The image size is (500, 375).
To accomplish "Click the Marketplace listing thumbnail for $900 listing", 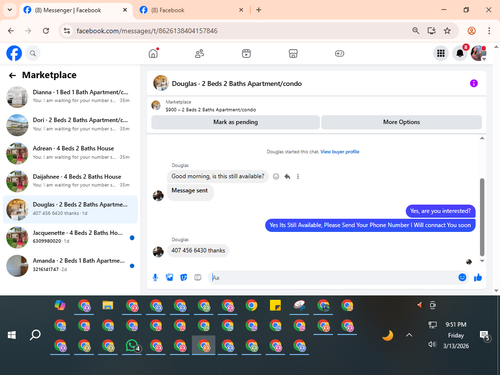I will click(x=156, y=105).
